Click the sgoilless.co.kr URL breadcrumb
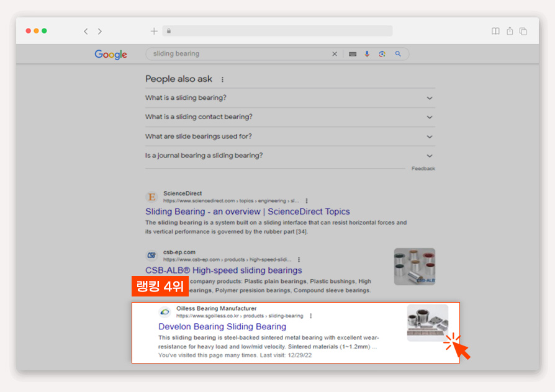The height and width of the screenshot is (392, 555). (240, 316)
